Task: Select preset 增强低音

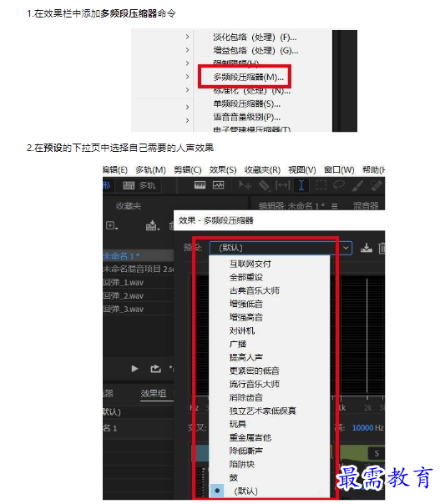Action: [246, 304]
